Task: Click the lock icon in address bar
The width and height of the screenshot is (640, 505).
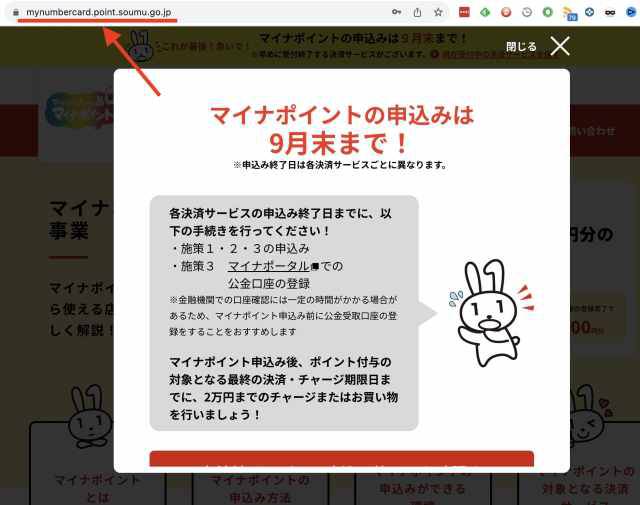Action: coord(16,13)
